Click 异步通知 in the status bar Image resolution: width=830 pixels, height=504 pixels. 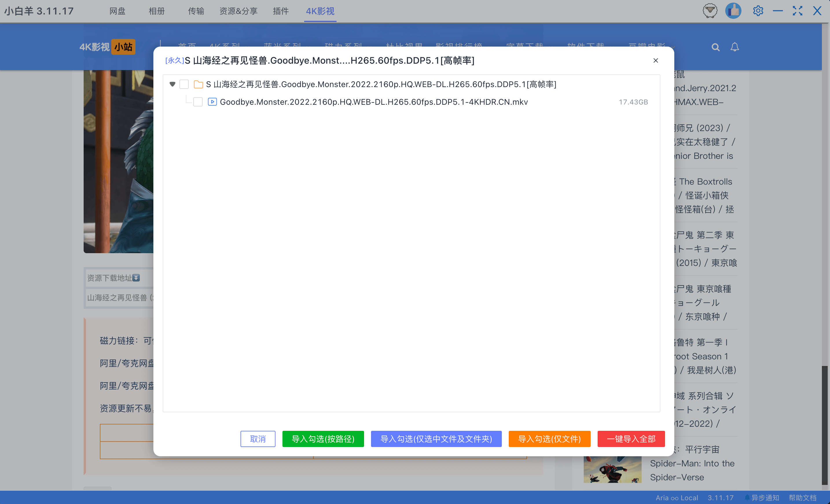pyautogui.click(x=762, y=498)
